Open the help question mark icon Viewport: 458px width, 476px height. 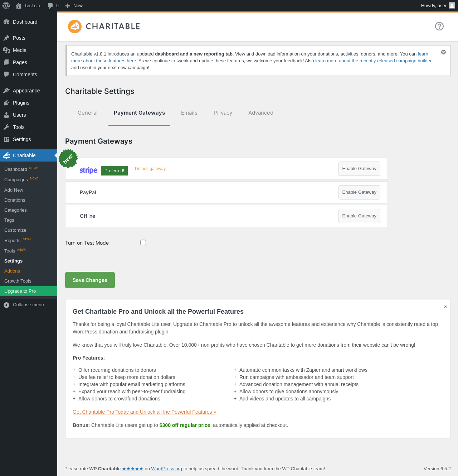tap(439, 26)
